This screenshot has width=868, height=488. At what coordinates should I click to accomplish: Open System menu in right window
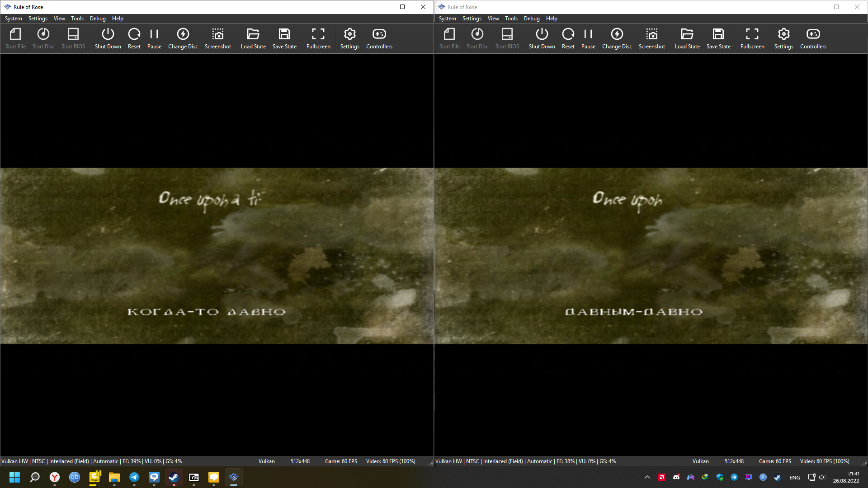448,19
